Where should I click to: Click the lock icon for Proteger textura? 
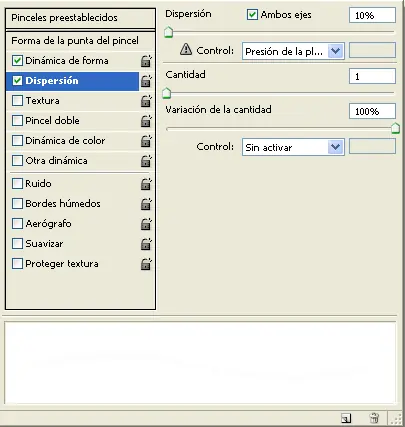point(146,264)
